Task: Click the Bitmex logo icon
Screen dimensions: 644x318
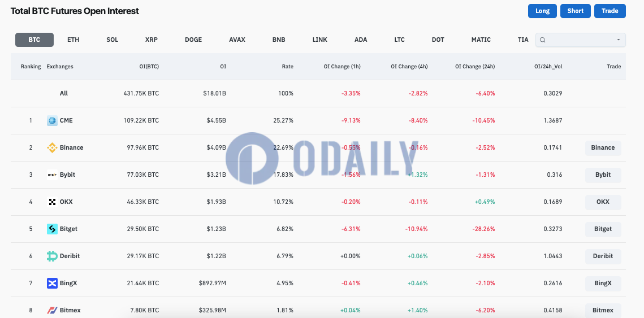Action: tap(52, 310)
